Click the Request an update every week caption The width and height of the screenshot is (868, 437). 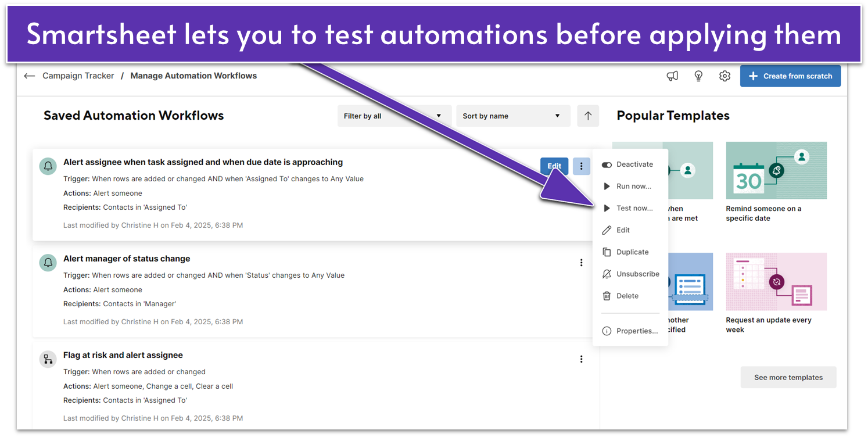769,325
